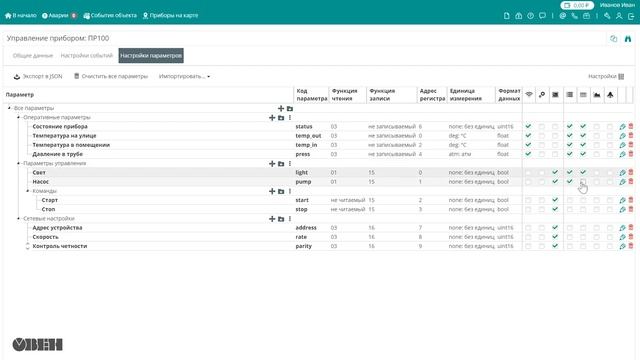Delete the Температура на улице parameter
Image resolution: width=640 pixels, height=360 pixels.
[x=631, y=136]
